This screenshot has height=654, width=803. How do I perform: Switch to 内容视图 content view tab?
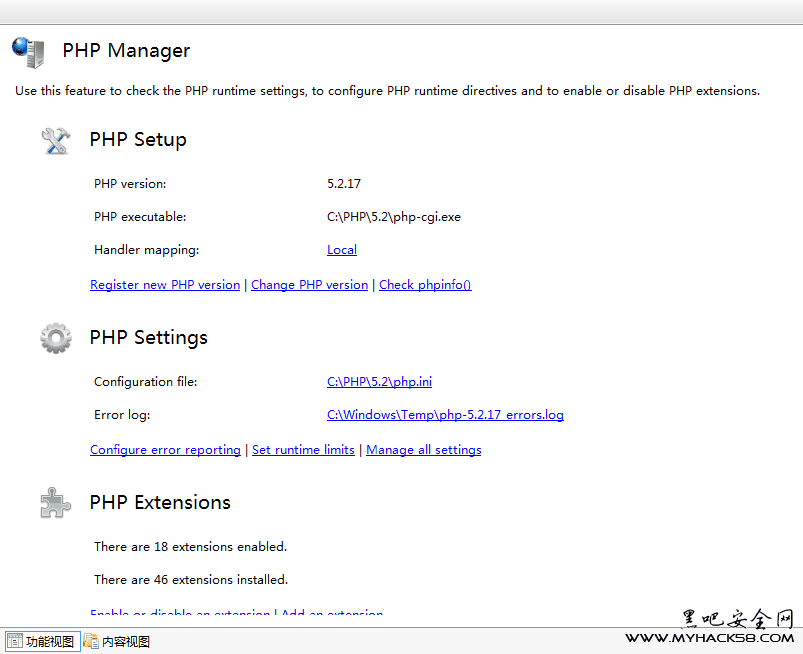pyautogui.click(x=117, y=642)
